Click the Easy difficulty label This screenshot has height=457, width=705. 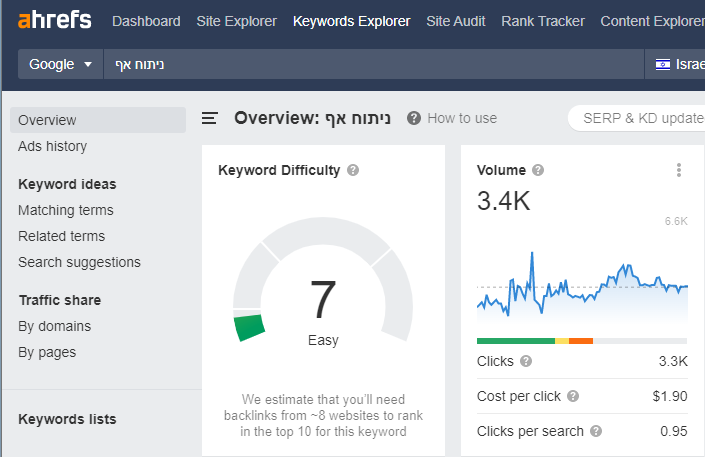tap(323, 340)
